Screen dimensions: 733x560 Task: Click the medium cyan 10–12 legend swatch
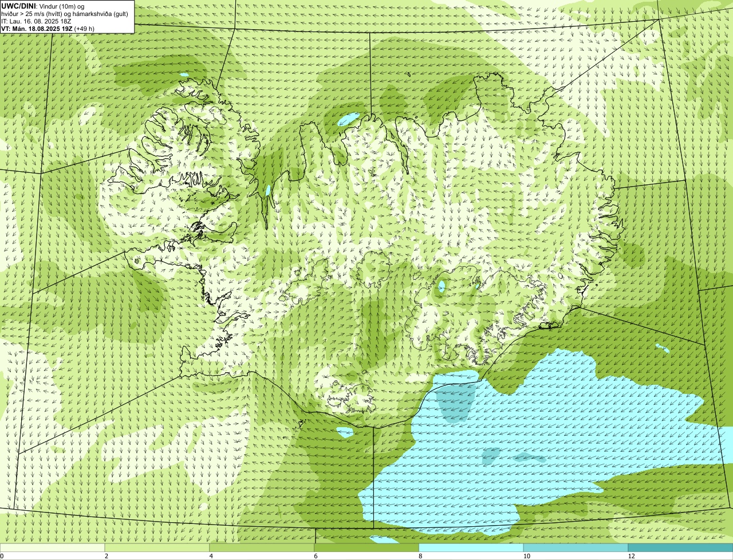pos(576,547)
